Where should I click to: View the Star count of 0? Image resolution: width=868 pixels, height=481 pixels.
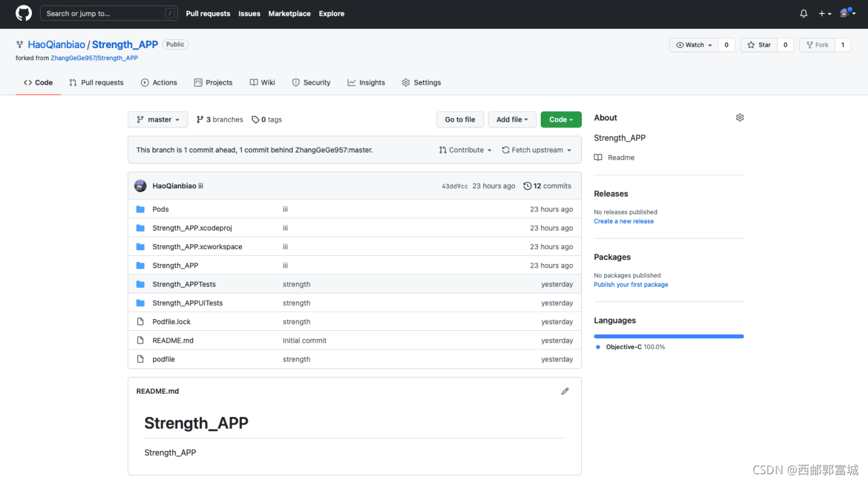(x=785, y=45)
